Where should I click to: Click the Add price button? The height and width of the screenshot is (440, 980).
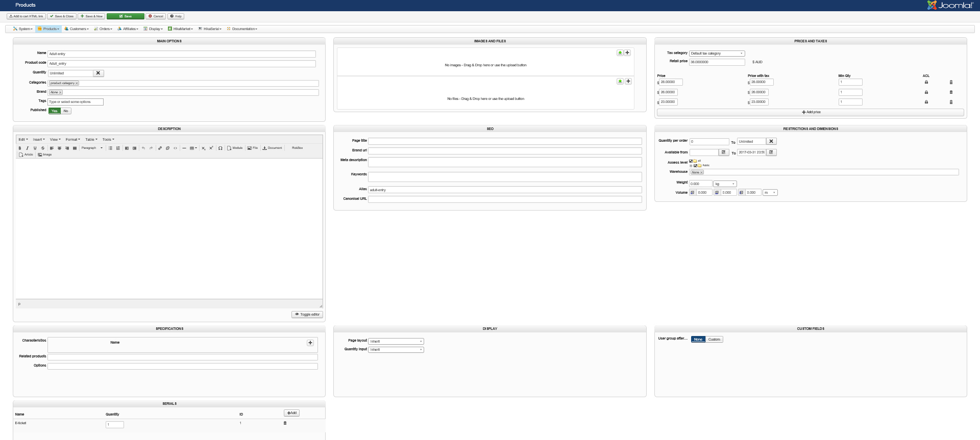pos(811,112)
